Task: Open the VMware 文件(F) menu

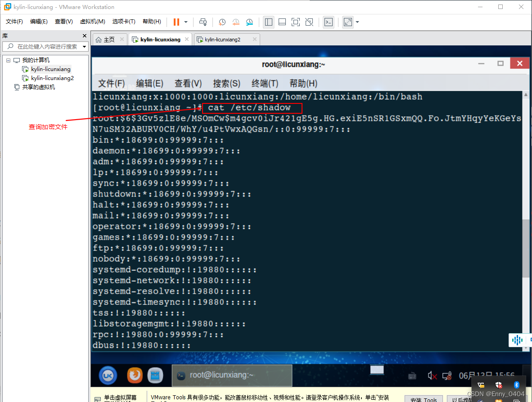Action: click(x=14, y=22)
